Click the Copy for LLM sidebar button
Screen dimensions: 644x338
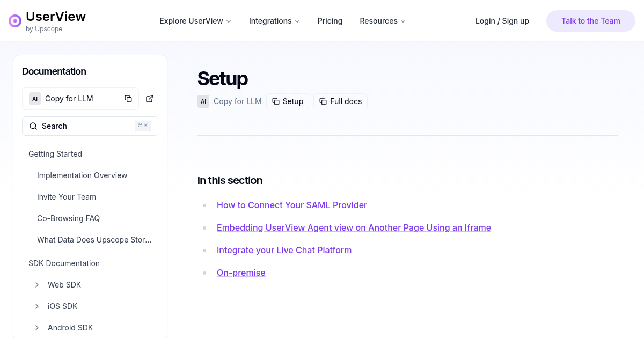tap(80, 99)
